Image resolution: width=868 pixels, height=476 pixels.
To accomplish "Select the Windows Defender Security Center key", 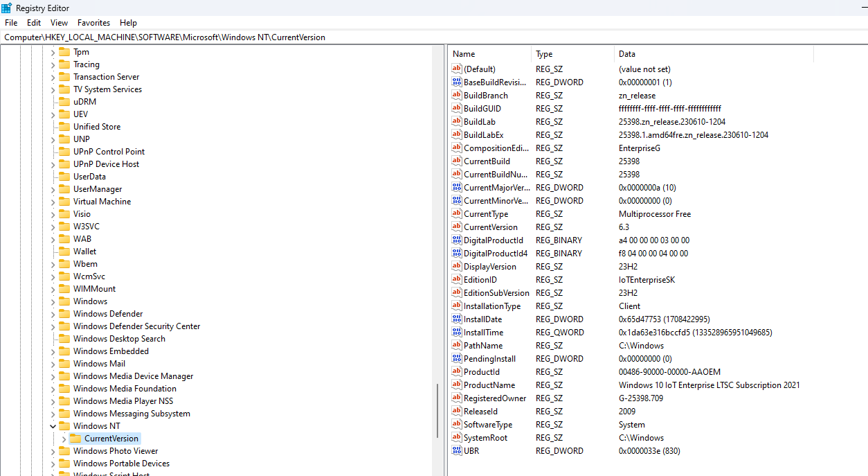I will click(x=137, y=326).
